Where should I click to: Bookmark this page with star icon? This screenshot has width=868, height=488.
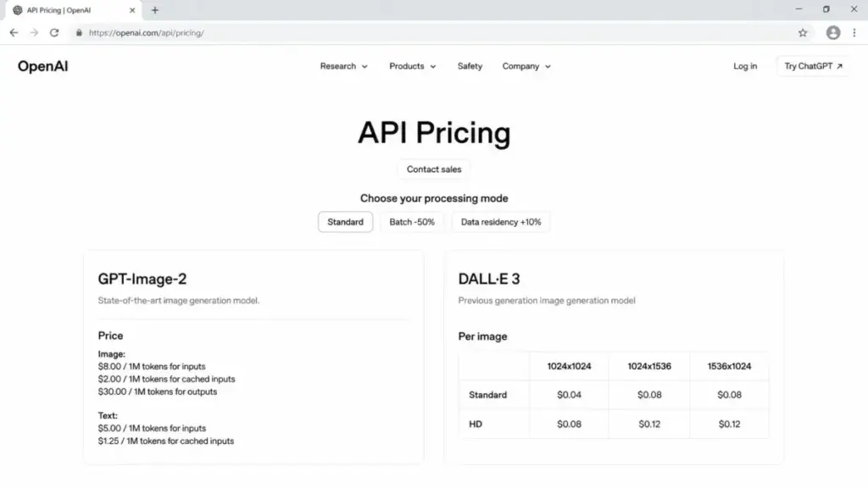[x=803, y=33]
